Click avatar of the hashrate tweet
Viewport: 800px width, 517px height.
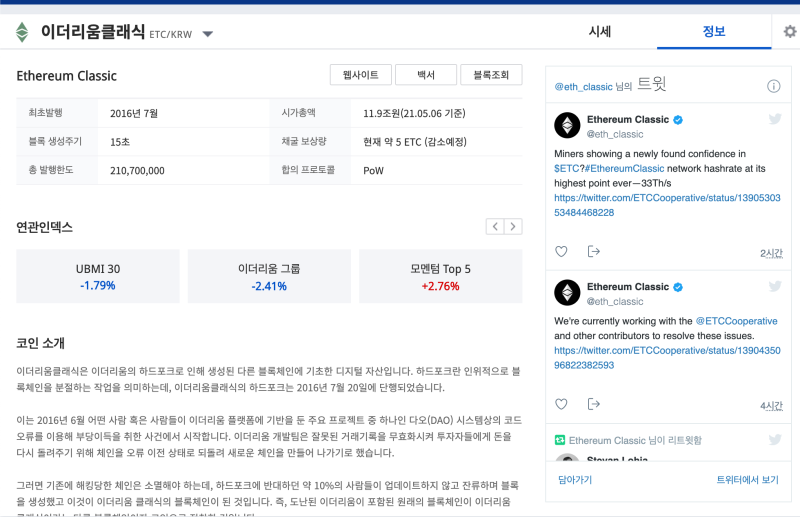[x=567, y=125]
